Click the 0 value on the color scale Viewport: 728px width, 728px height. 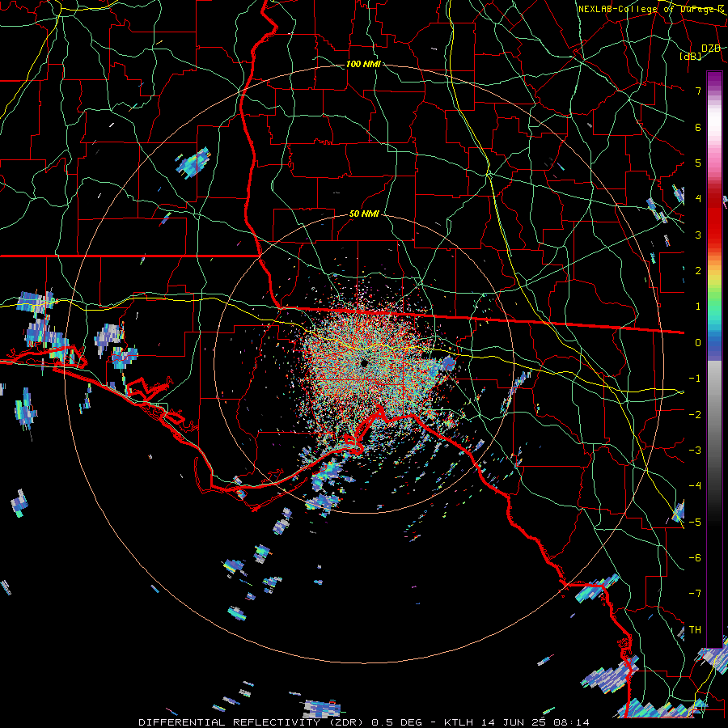click(x=698, y=343)
